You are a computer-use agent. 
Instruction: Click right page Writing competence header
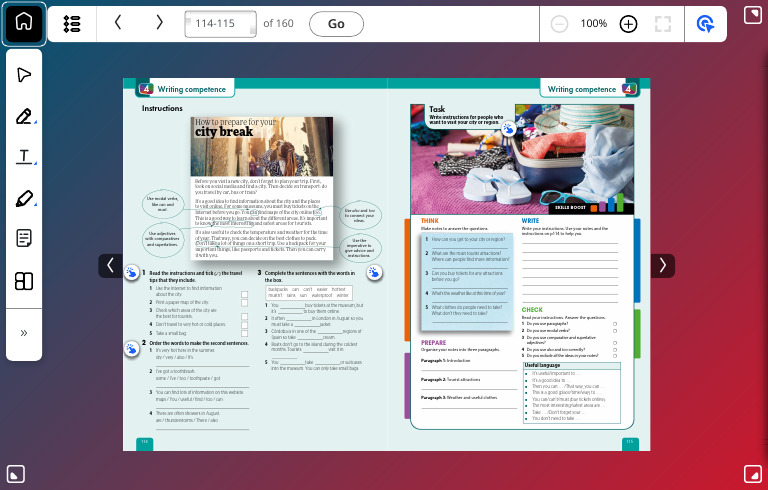[x=581, y=89]
